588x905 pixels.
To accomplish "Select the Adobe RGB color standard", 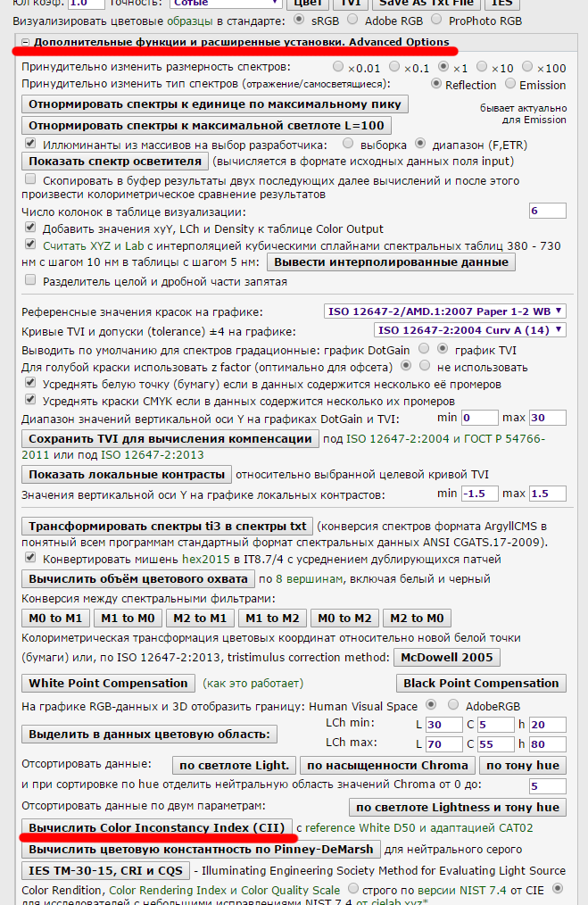I will click(x=352, y=19).
